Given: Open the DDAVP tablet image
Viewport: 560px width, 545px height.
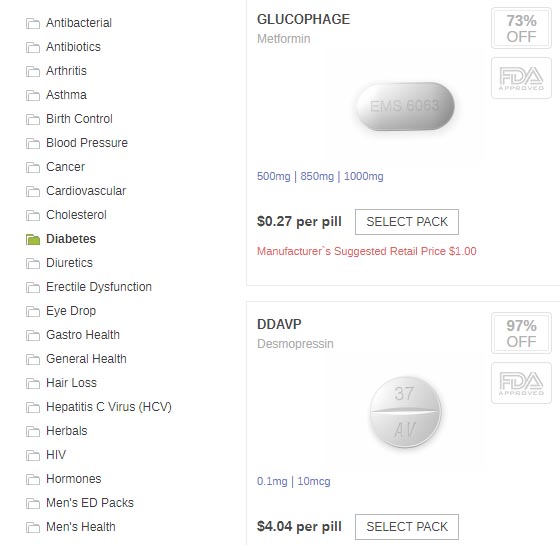Looking at the screenshot, I should point(405,411).
